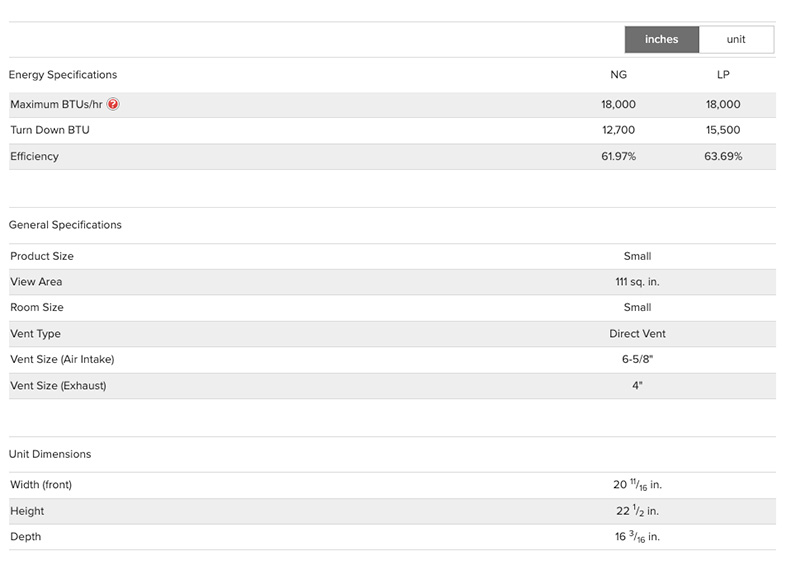Click the Efficiency row label

tap(35, 156)
